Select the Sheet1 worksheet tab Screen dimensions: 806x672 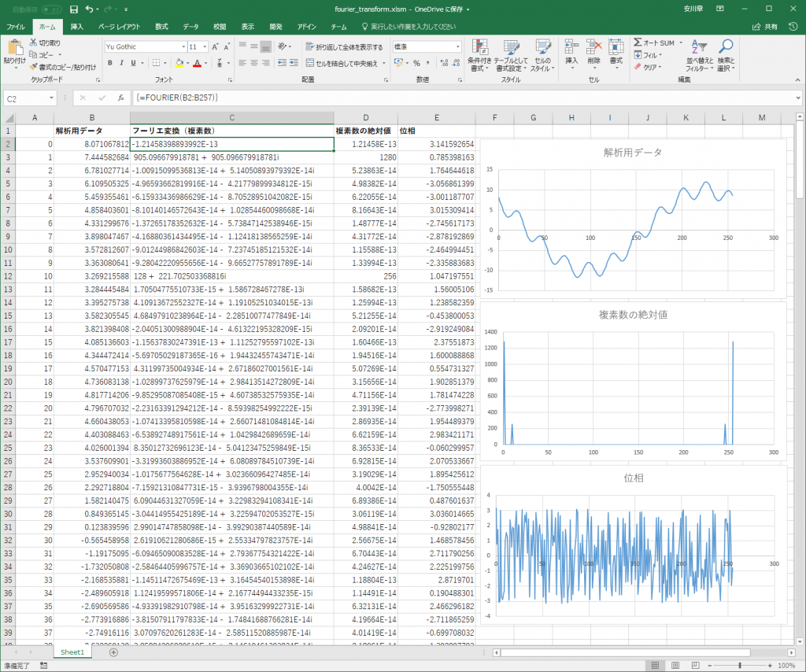(x=72, y=652)
